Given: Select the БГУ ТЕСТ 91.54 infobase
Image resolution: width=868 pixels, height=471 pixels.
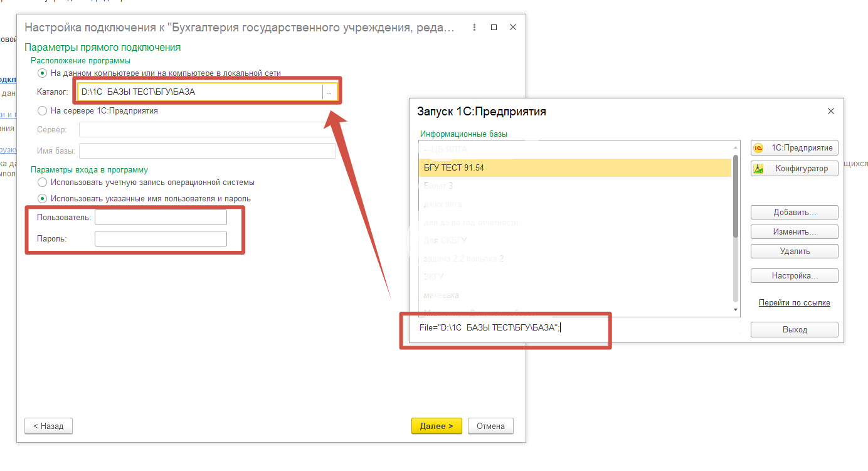Looking at the screenshot, I should [575, 167].
